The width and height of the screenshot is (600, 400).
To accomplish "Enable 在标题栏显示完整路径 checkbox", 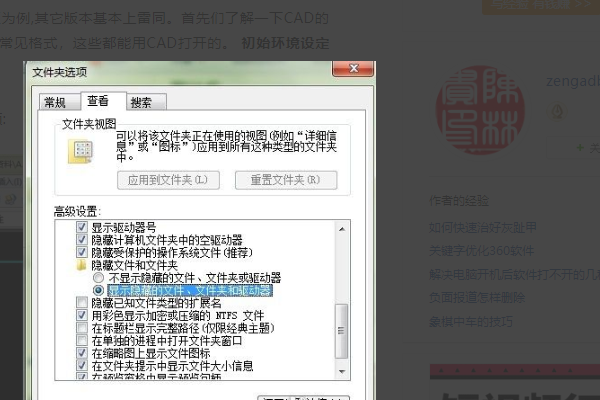I will coord(82,328).
